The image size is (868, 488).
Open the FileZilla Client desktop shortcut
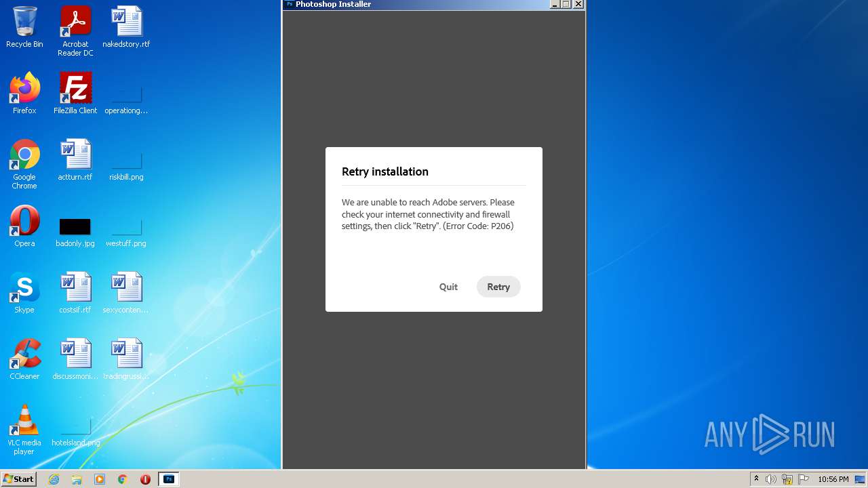click(x=75, y=94)
